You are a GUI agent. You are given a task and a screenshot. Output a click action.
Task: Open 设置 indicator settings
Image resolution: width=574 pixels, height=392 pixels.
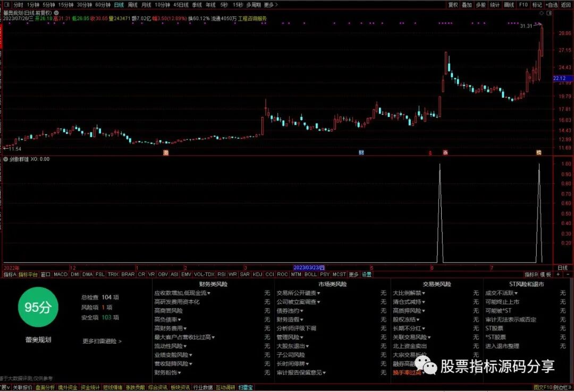click(x=366, y=275)
